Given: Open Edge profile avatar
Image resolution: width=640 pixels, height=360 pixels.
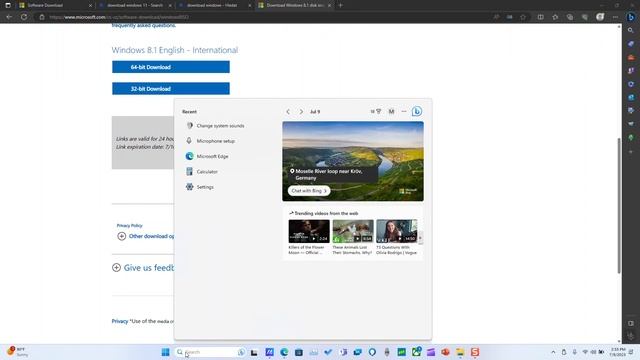Looking at the screenshot, I should tap(600, 17).
